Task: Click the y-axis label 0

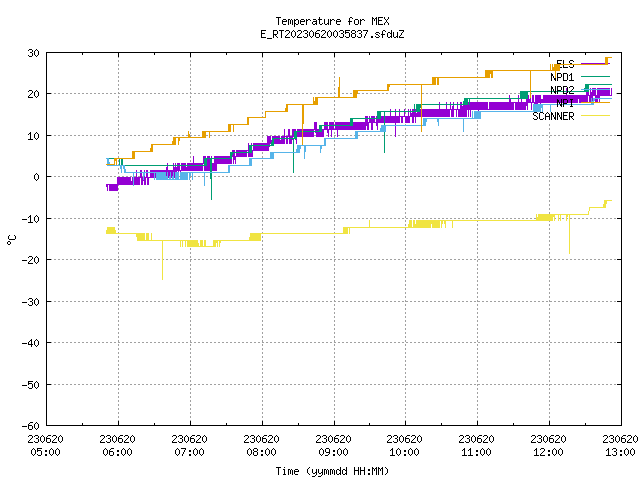Action: click(37, 177)
